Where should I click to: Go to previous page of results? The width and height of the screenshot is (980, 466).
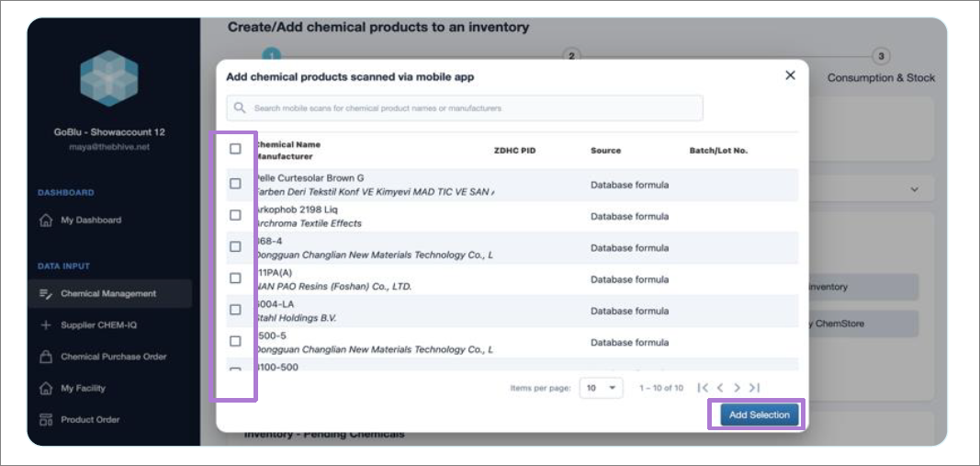pos(720,388)
